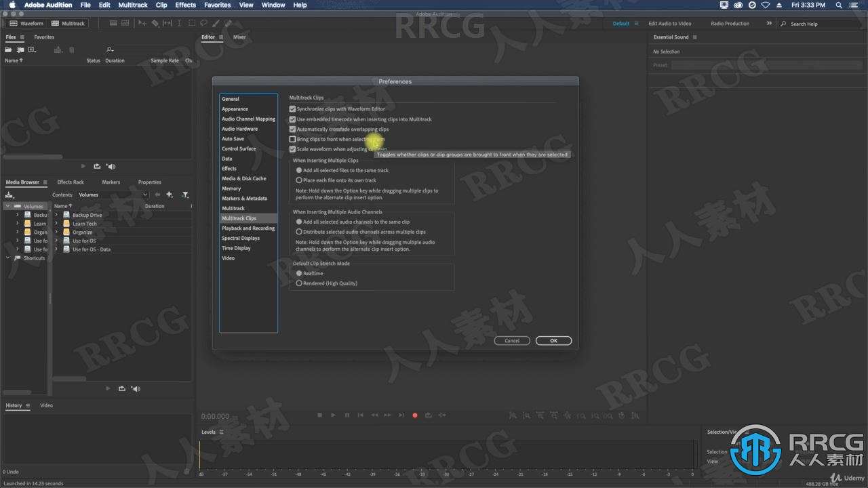This screenshot has width=868, height=488.
Task: Select the Slip tool in toolbar
Action: coord(167,23)
